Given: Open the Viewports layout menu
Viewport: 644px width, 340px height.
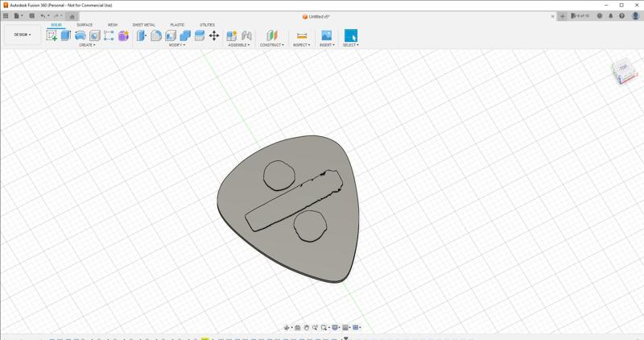Looking at the screenshot, I should [357, 328].
